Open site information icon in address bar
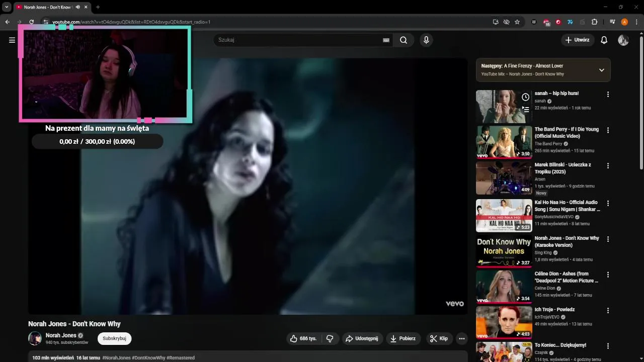Image resolution: width=644 pixels, height=362 pixels. (x=46, y=22)
